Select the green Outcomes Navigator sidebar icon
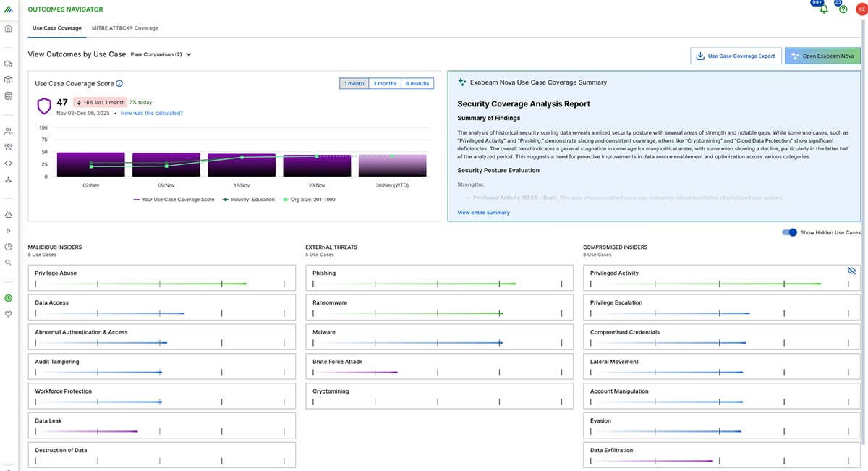The height and width of the screenshot is (471, 868). click(x=7, y=297)
